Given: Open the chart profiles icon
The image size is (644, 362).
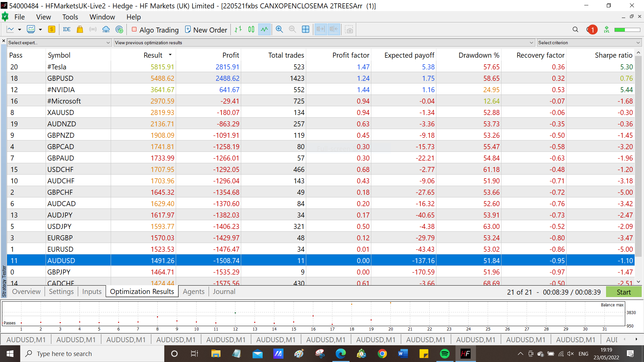Looking at the screenshot, I should [31, 29].
